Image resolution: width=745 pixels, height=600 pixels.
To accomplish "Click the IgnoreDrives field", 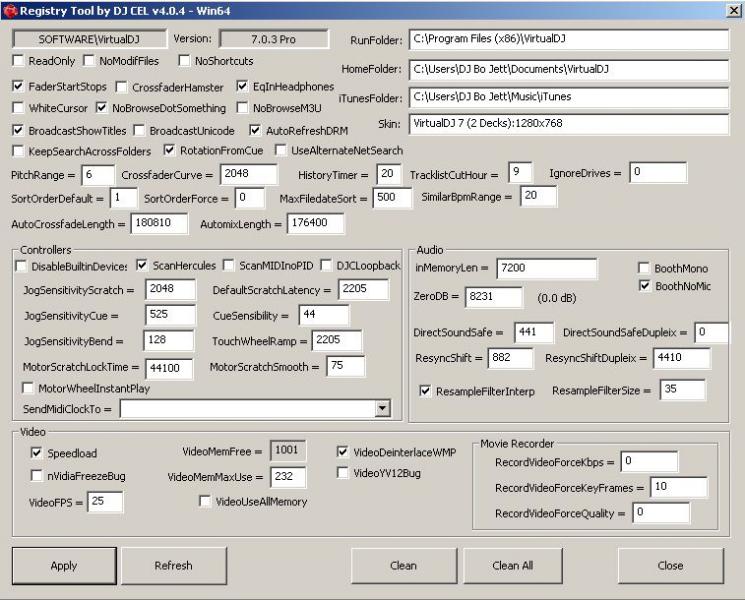I will coord(658,172).
